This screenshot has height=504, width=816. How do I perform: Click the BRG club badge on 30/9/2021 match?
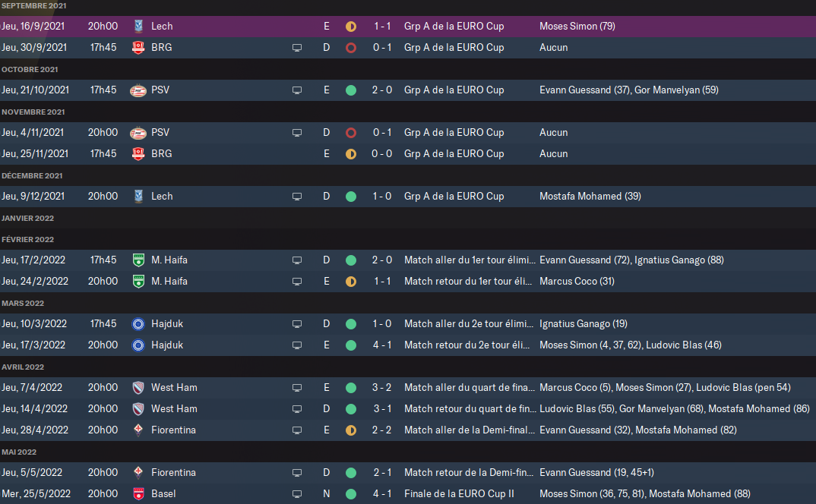click(138, 47)
